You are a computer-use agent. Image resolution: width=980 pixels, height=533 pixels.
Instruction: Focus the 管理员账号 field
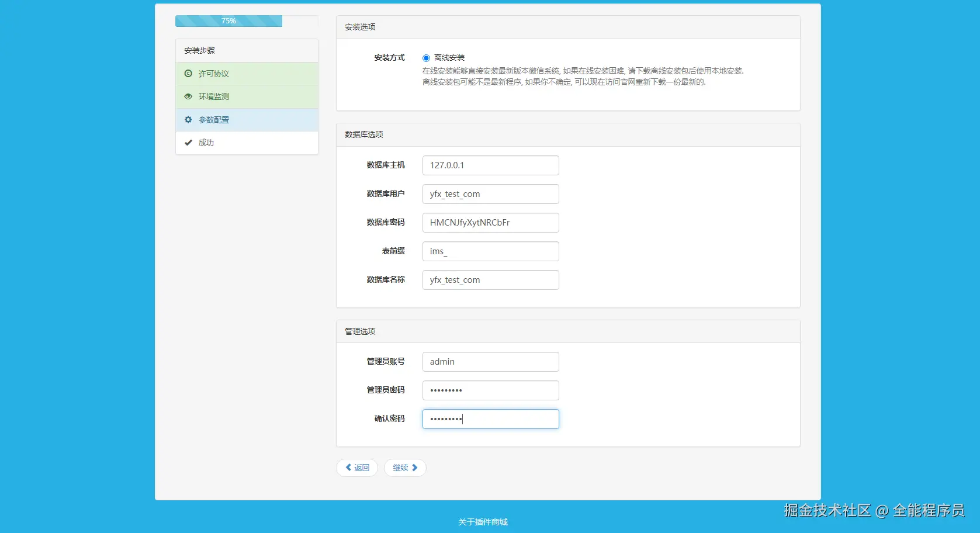491,362
